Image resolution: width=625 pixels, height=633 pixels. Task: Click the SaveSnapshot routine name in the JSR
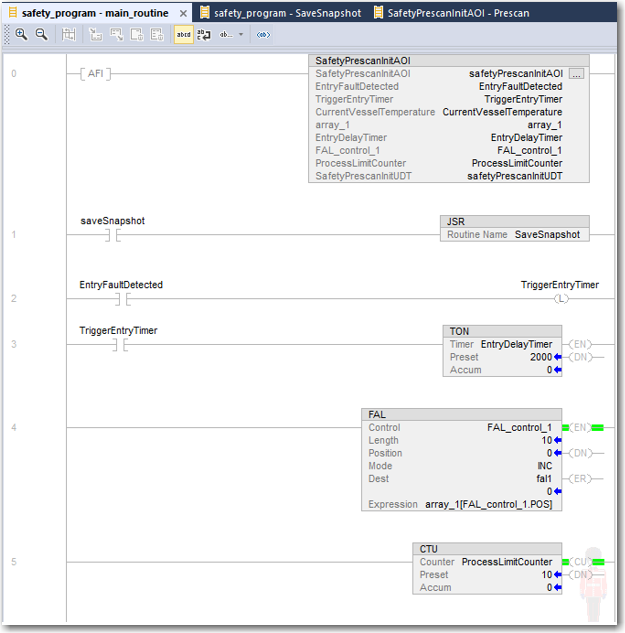[547, 235]
